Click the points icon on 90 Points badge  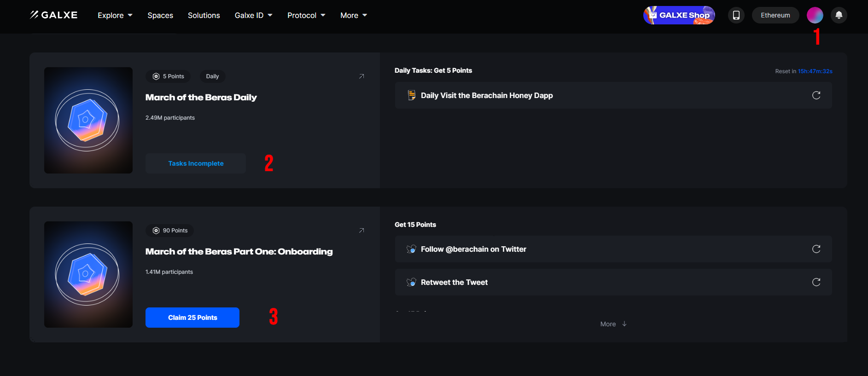click(156, 231)
